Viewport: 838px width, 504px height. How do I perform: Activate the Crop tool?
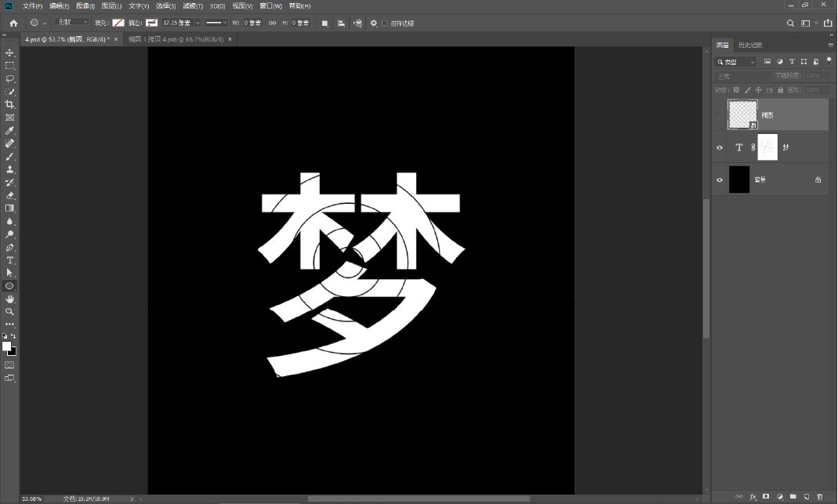click(9, 105)
